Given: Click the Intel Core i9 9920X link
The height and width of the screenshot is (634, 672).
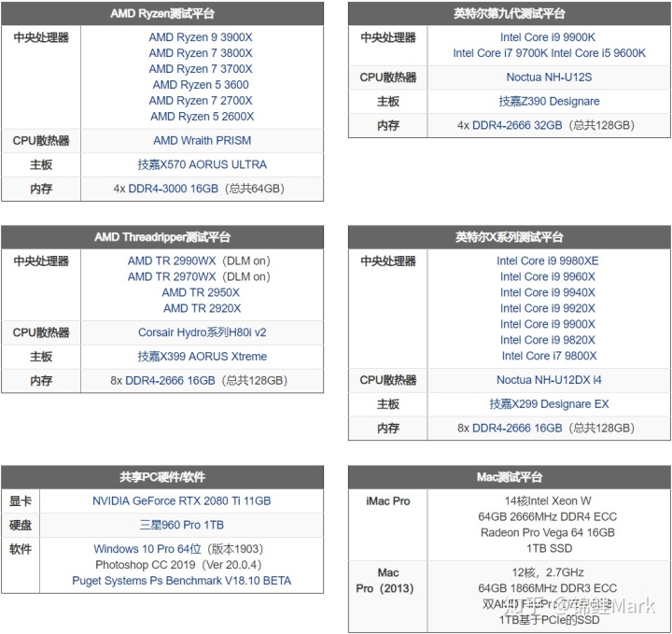Looking at the screenshot, I should pyautogui.click(x=548, y=309).
